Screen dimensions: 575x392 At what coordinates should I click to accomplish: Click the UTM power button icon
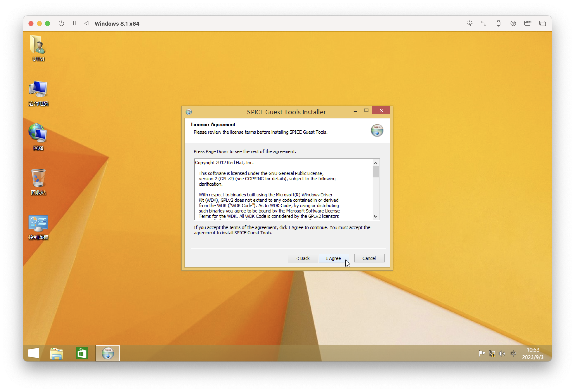(61, 23)
